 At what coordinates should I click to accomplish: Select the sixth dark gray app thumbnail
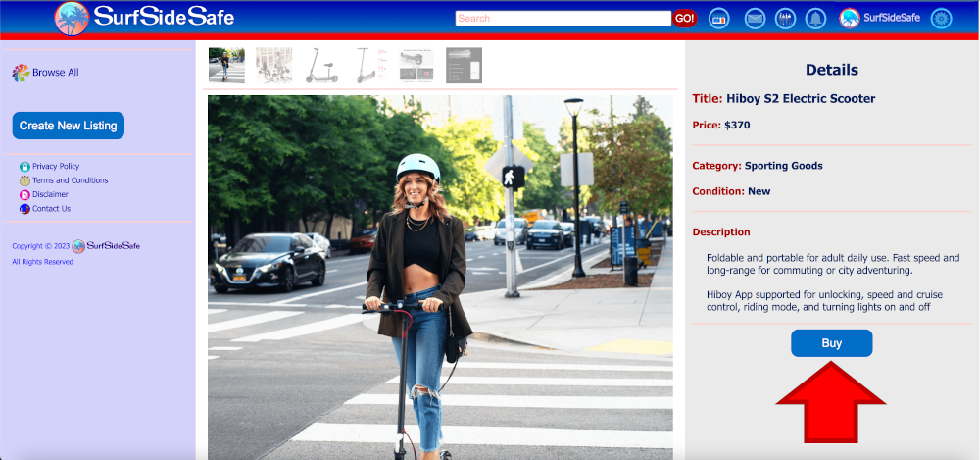tap(464, 66)
